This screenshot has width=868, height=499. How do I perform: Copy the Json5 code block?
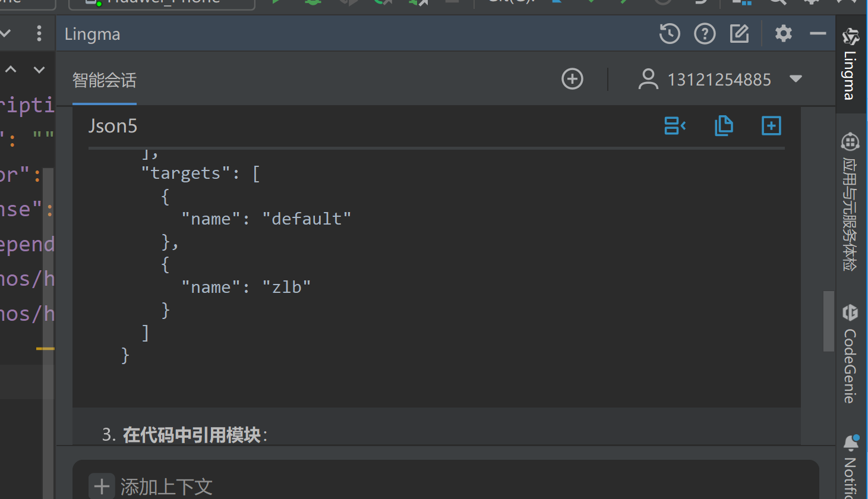click(x=724, y=126)
